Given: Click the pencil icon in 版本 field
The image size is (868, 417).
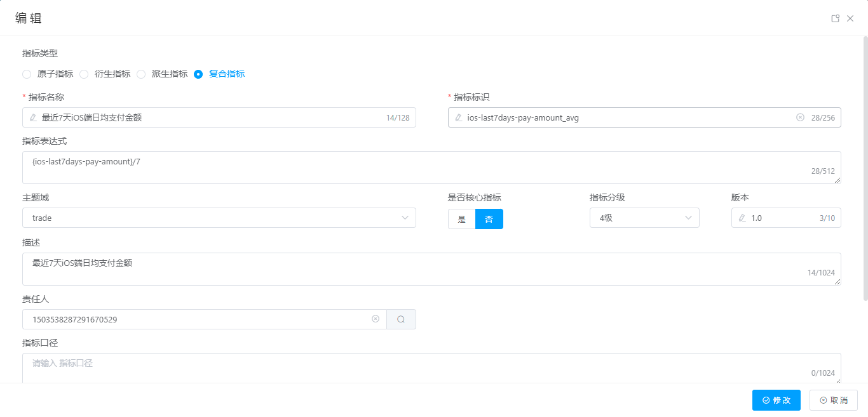Looking at the screenshot, I should tap(742, 218).
